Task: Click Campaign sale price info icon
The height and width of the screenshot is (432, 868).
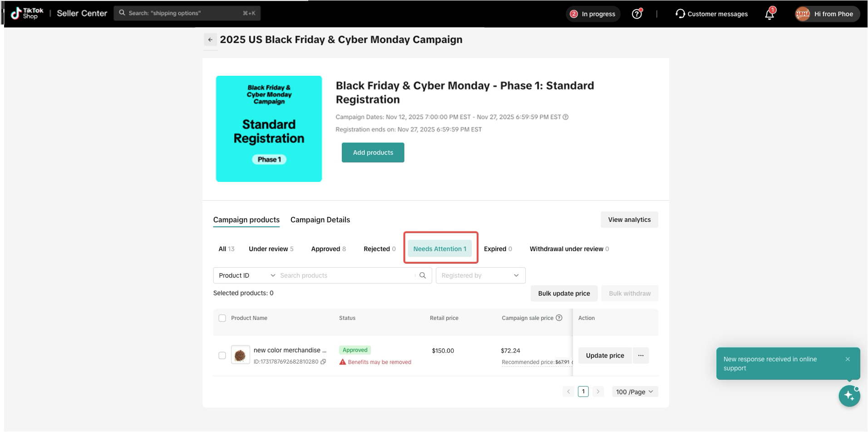Action: pos(559,318)
